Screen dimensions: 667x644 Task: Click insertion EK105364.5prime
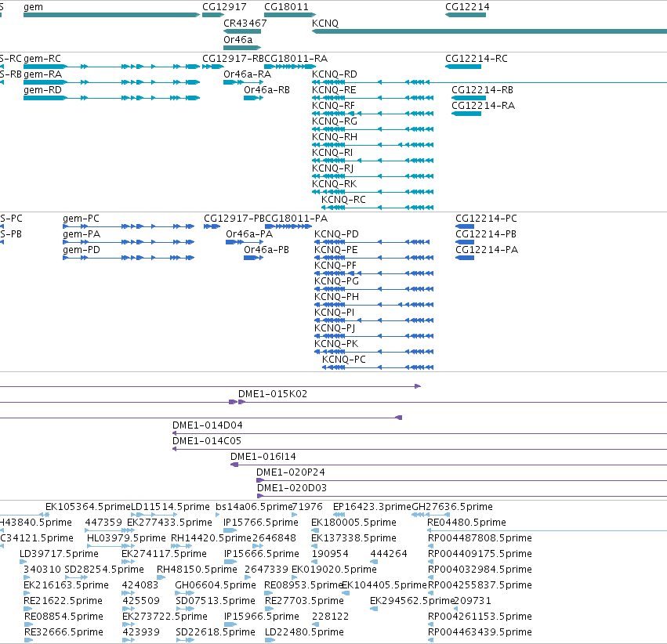click(x=88, y=507)
